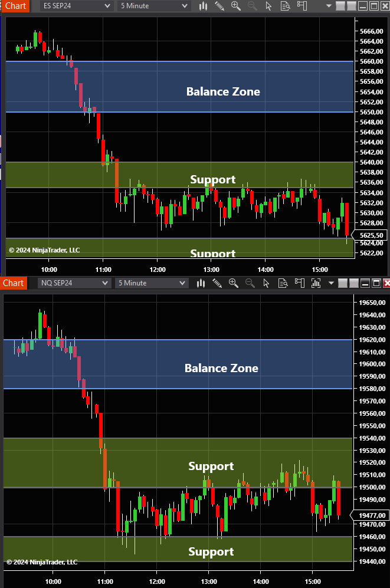Expand the toolbar overflow arrow in ES chart
This screenshot has height=588, width=390.
(x=329, y=6)
